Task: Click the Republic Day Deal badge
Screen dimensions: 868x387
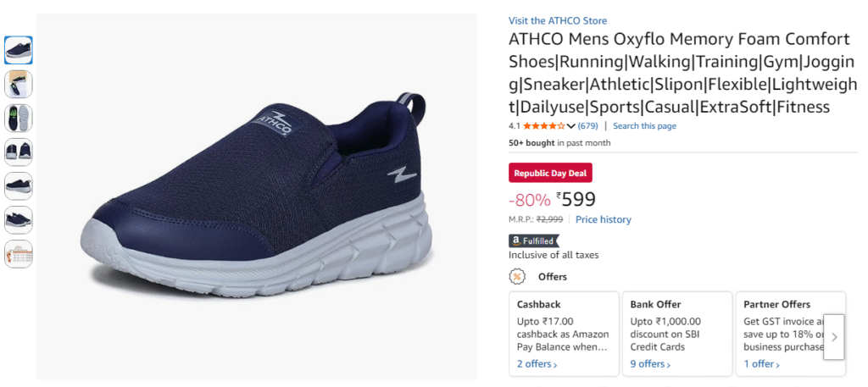Action: 550,173
